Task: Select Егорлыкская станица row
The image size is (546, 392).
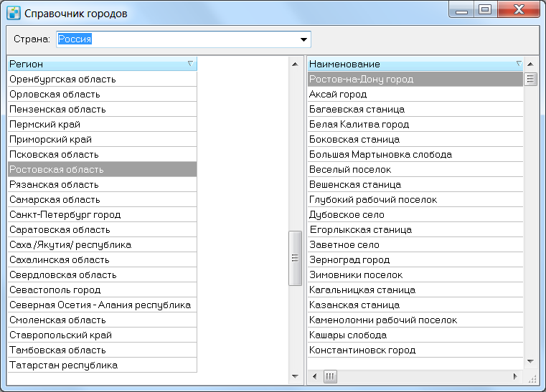Action: (415, 229)
